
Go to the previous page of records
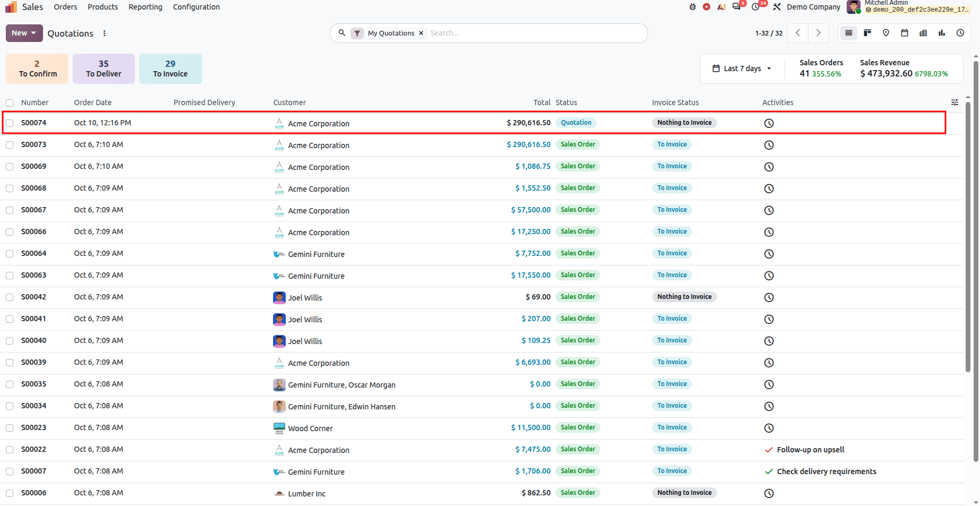[x=798, y=33]
